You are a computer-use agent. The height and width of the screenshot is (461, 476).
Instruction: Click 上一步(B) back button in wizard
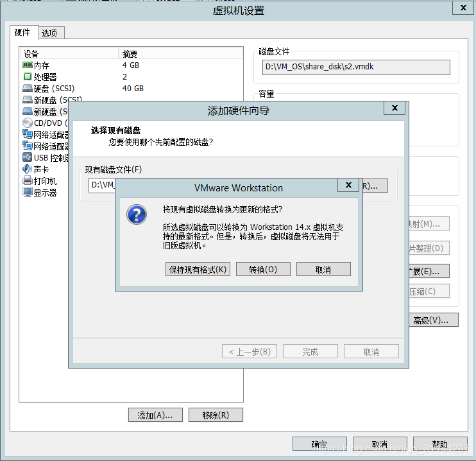pos(250,352)
